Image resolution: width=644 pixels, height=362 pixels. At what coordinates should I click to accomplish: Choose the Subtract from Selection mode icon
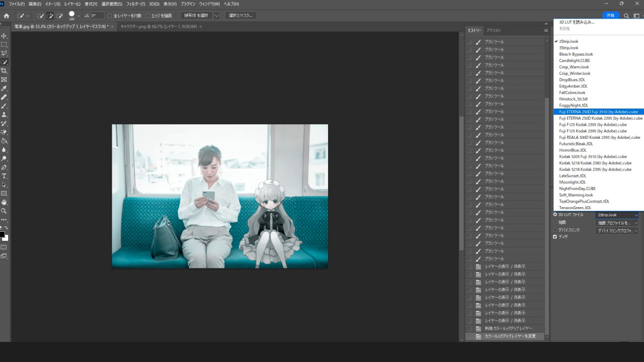click(59, 16)
